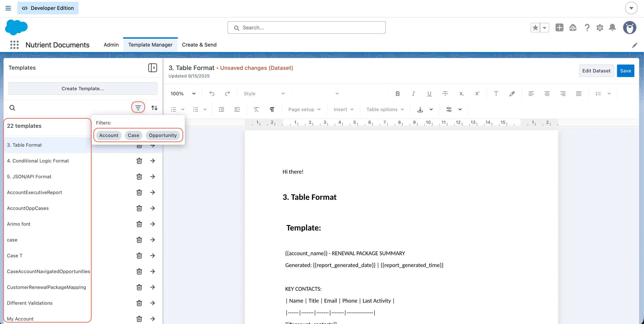Center align text
644x324 pixels.
547,94
